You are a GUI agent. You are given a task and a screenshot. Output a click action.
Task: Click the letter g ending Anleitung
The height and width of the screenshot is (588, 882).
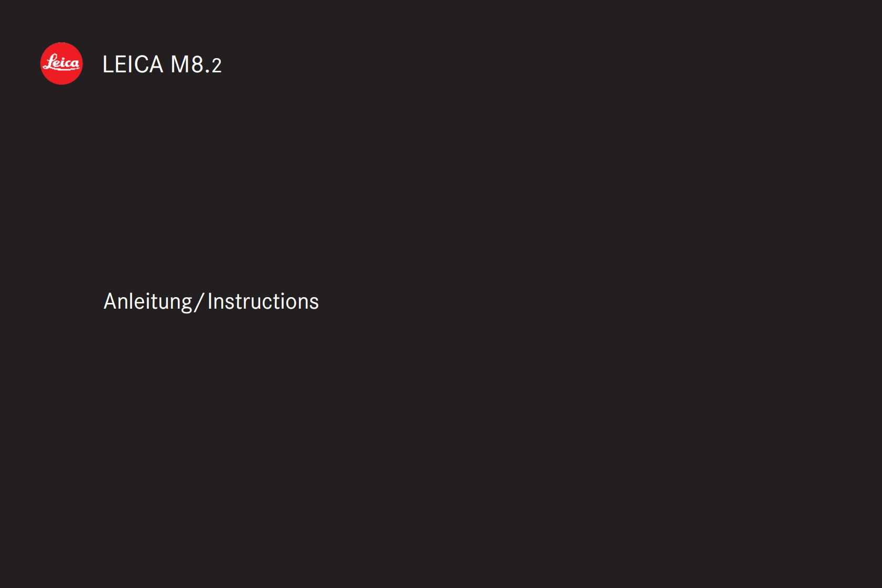186,304
